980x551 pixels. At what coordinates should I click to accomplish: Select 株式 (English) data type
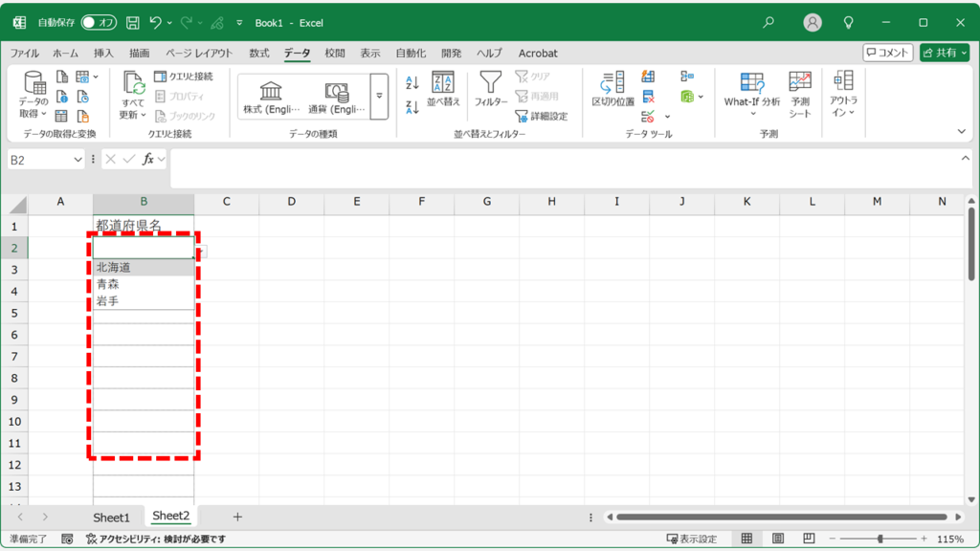point(271,97)
